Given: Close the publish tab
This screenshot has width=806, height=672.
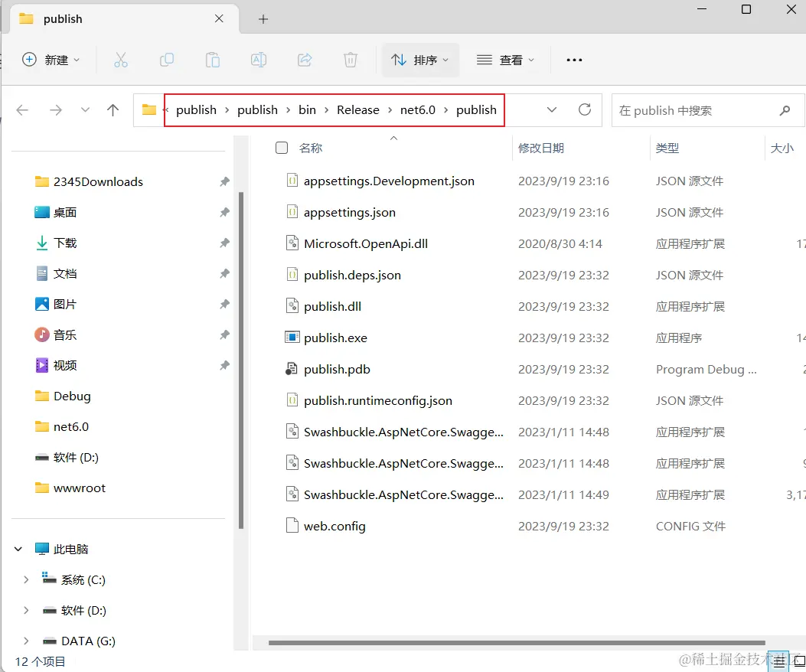Looking at the screenshot, I should 219,18.
